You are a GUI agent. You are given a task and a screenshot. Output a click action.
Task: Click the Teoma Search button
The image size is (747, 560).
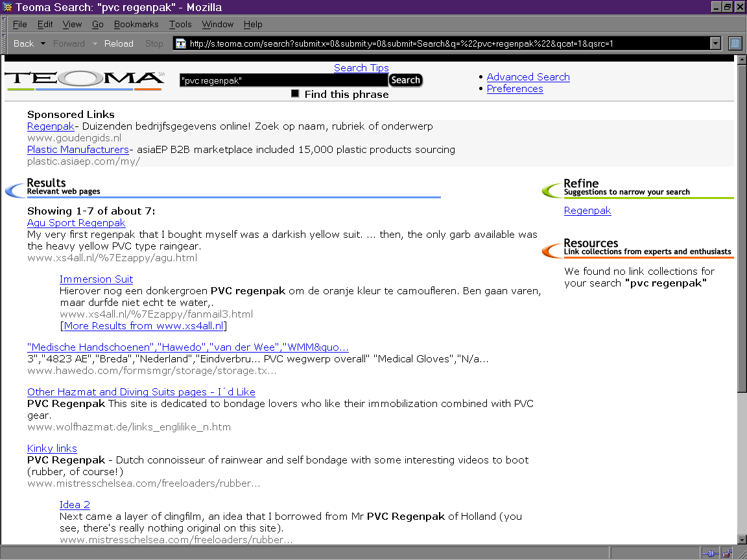405,80
